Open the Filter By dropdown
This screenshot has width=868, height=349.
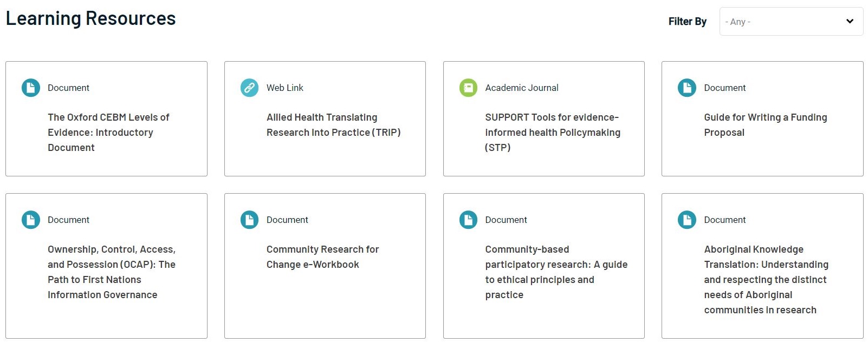click(x=791, y=22)
